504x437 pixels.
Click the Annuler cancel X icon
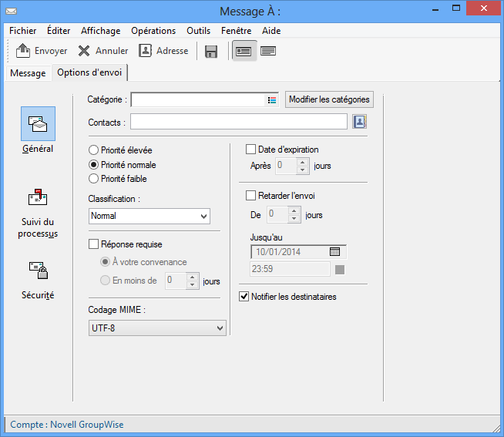[x=84, y=51]
